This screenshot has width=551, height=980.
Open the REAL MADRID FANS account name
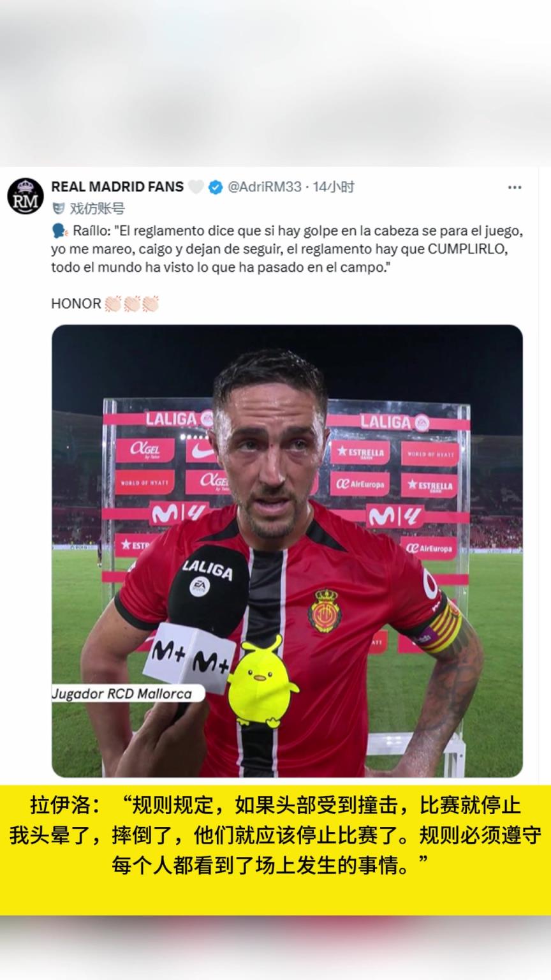117,187
